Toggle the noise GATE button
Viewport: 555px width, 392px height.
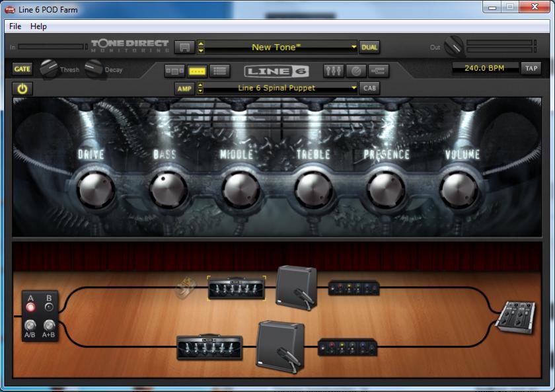coord(22,69)
